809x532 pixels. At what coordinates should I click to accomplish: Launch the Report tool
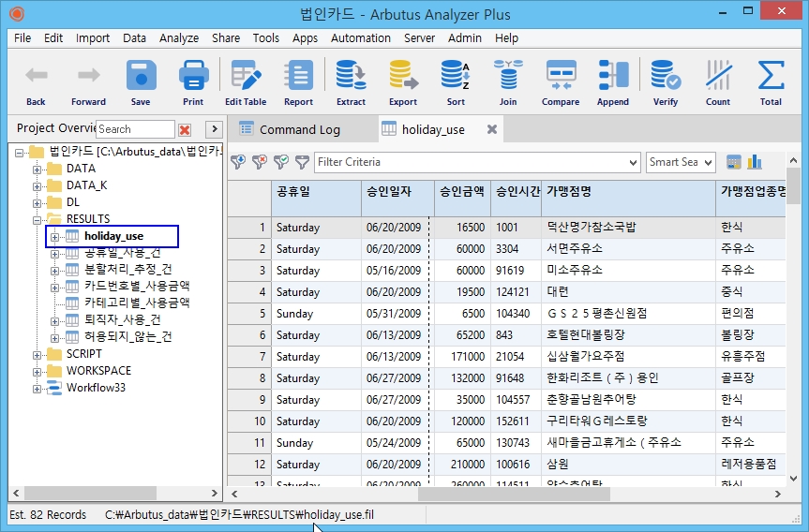tap(298, 76)
